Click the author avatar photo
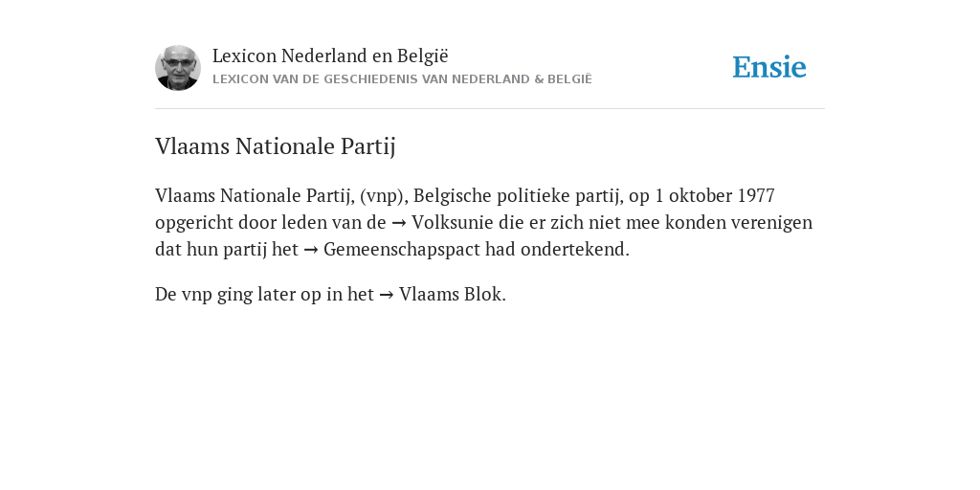 (178, 68)
